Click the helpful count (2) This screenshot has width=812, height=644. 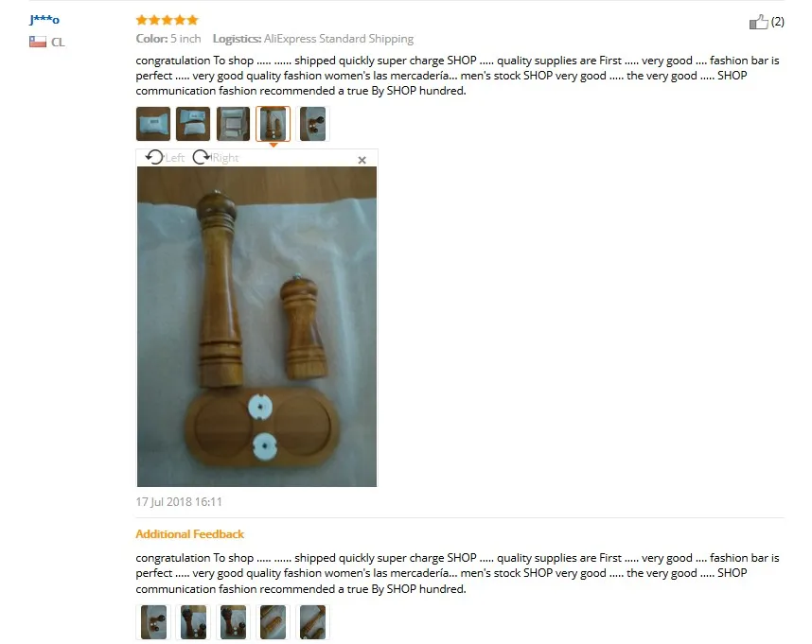777,22
